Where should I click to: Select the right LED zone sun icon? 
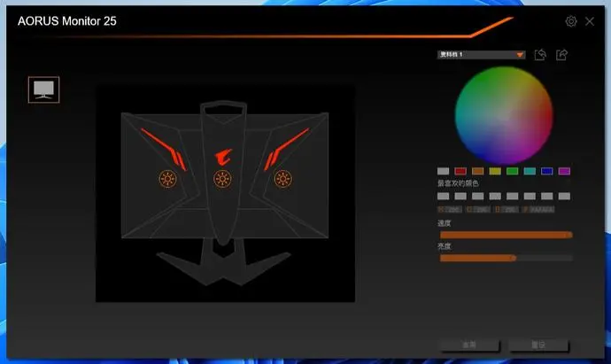282,179
